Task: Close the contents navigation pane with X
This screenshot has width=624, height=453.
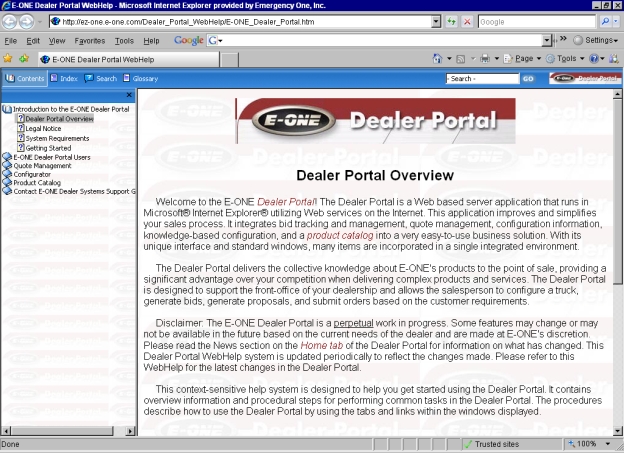Action: 129,95
